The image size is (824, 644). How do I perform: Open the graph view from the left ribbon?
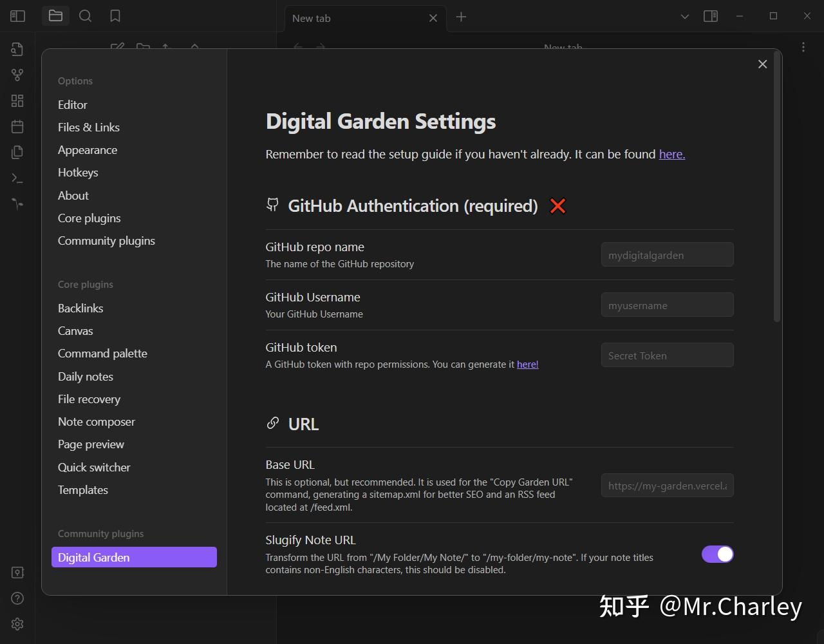(x=17, y=75)
